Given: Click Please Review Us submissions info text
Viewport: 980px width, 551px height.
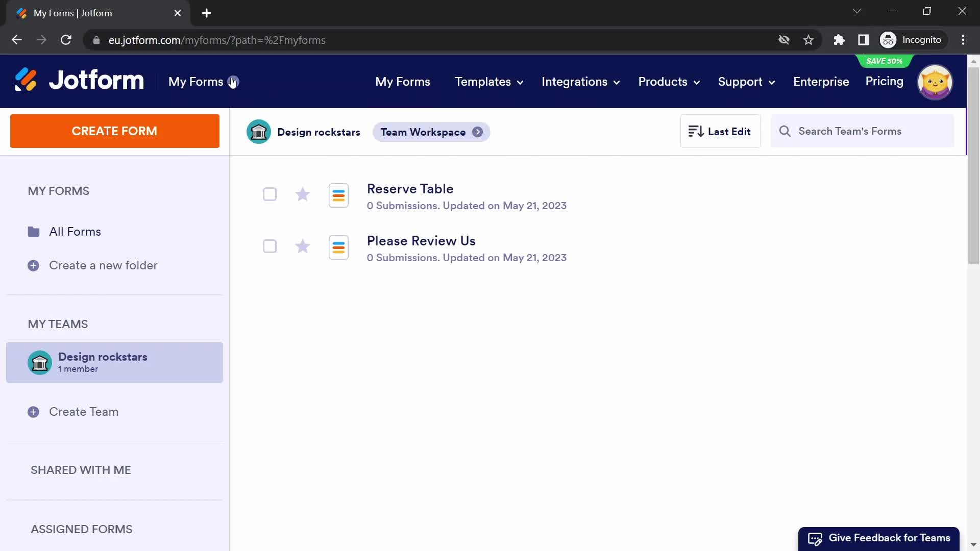Looking at the screenshot, I should point(467,258).
